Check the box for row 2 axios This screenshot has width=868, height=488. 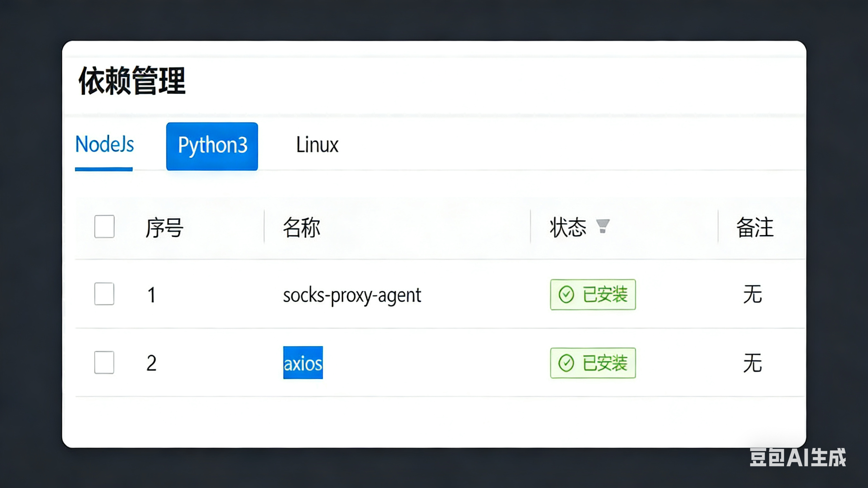coord(105,363)
